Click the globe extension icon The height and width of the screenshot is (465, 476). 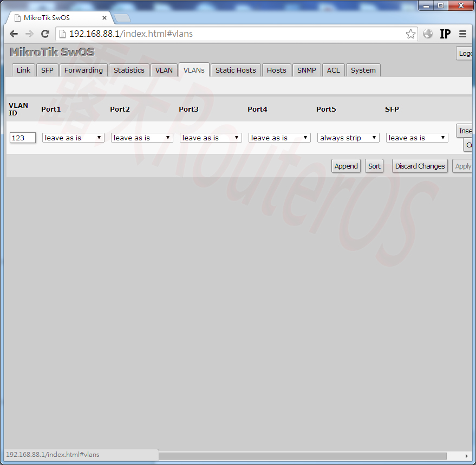[428, 34]
